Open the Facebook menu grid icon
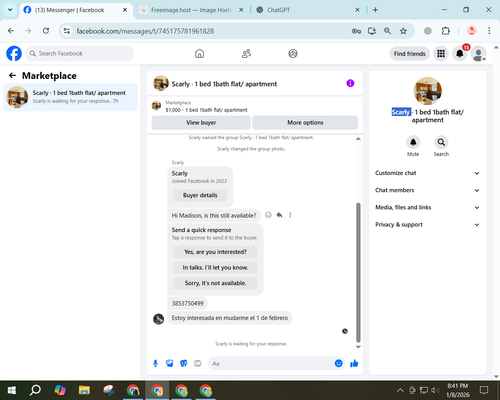The height and width of the screenshot is (400, 500). click(441, 53)
